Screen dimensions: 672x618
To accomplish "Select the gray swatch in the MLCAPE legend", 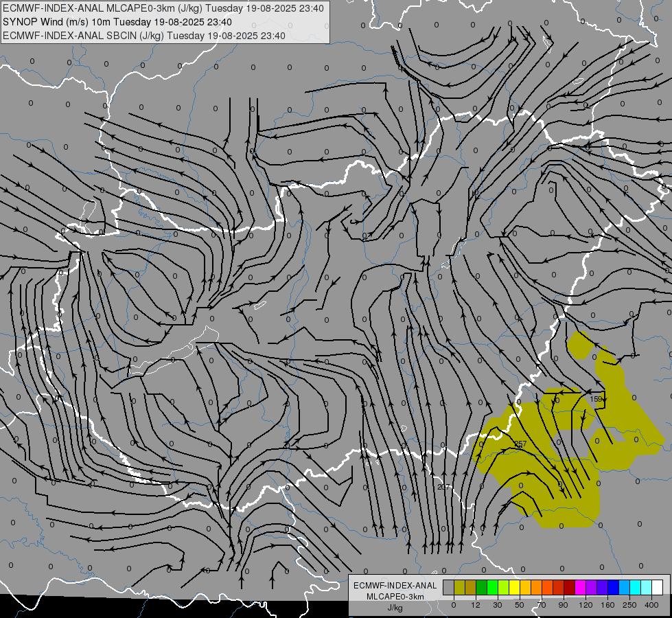I will coord(449,587).
